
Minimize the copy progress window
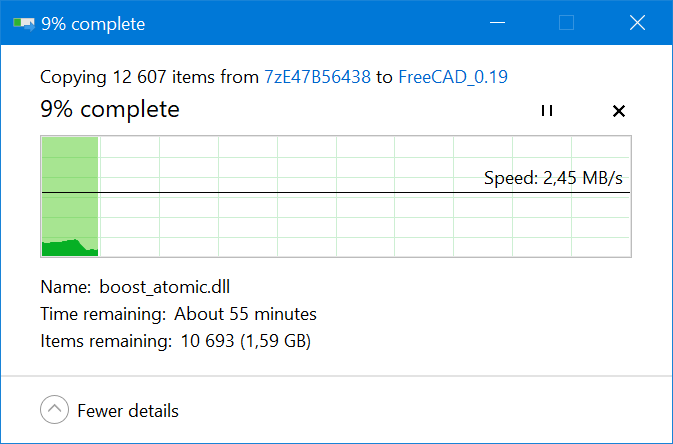[496, 23]
